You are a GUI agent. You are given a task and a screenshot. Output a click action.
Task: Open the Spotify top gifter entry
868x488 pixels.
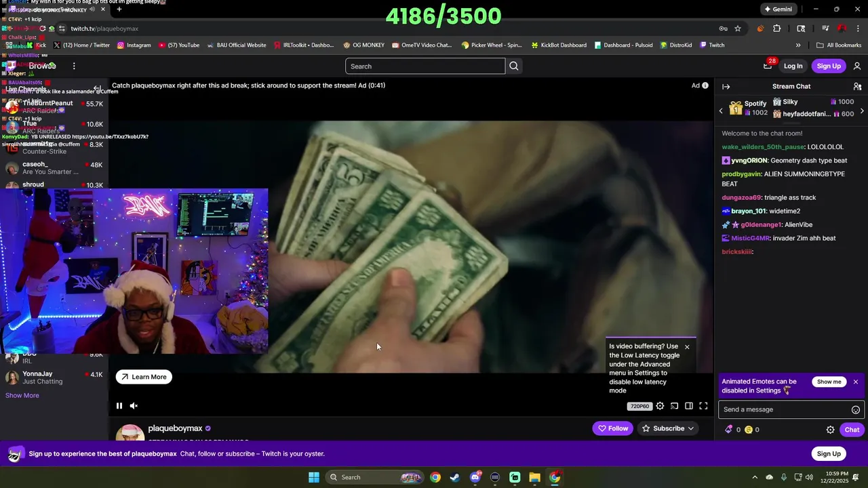[749, 108]
